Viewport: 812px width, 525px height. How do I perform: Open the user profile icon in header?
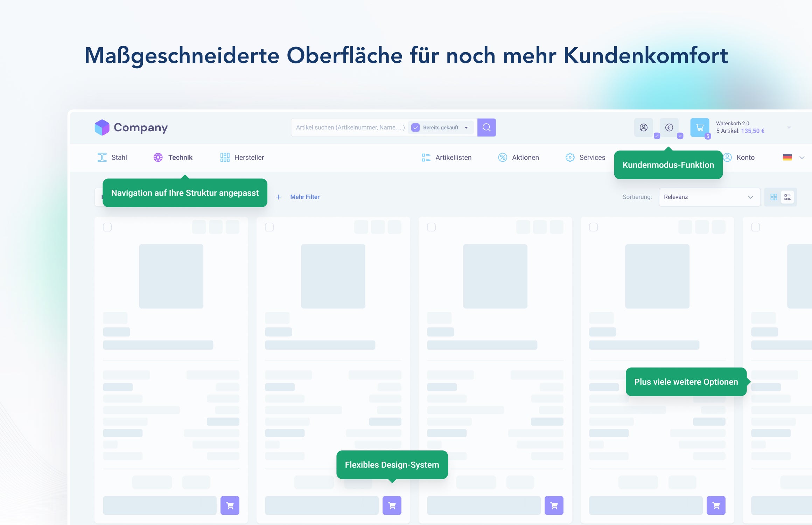pos(643,127)
